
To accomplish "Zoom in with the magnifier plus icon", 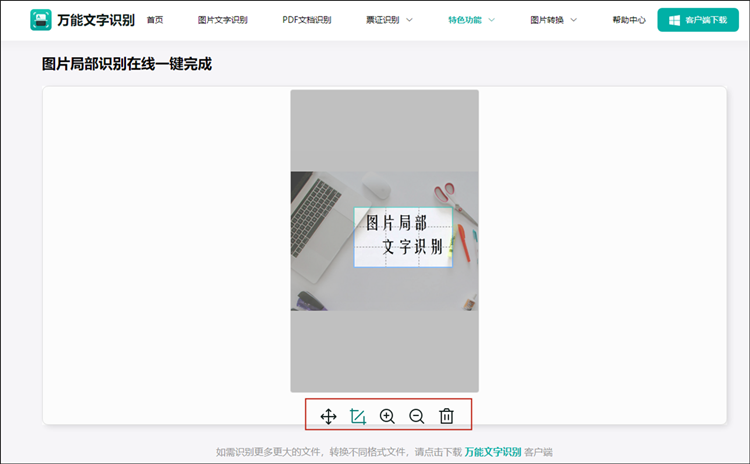I will [x=388, y=416].
